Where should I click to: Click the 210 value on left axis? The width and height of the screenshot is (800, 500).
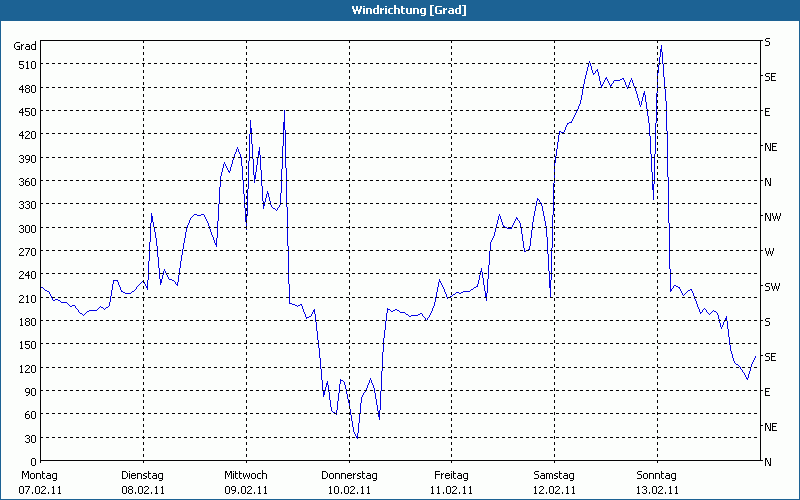point(28,298)
